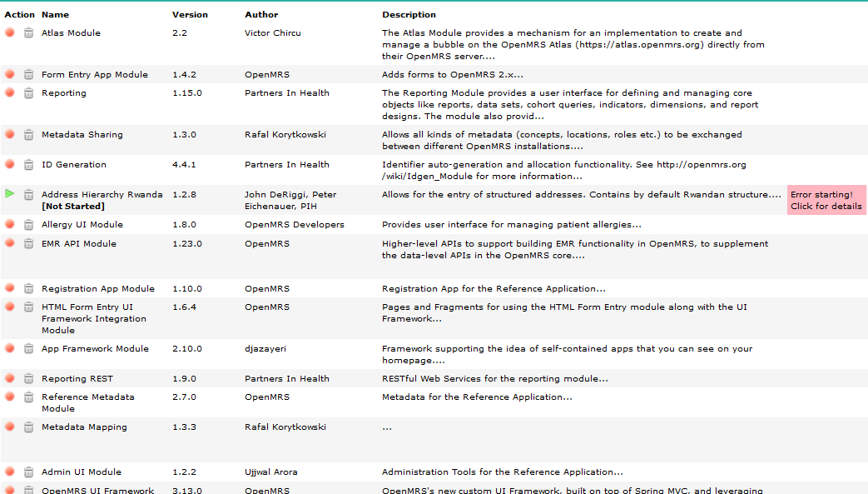This screenshot has height=494, width=868.
Task: Click the trash icon for Form Entry App Module
Action: pos(28,74)
